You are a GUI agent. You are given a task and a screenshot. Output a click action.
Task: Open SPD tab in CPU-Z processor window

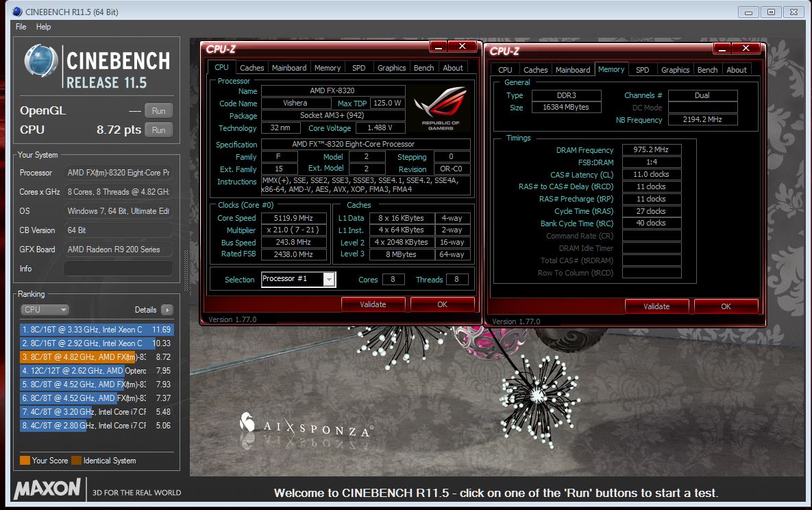(358, 67)
